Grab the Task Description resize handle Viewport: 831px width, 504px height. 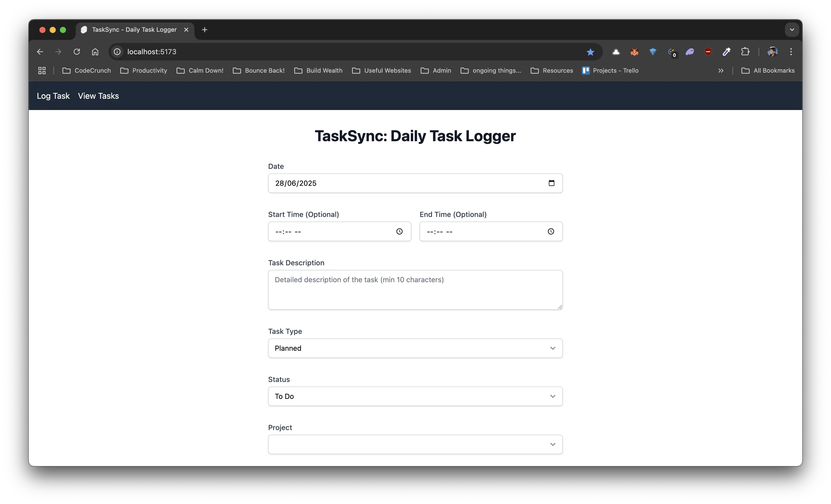point(560,307)
